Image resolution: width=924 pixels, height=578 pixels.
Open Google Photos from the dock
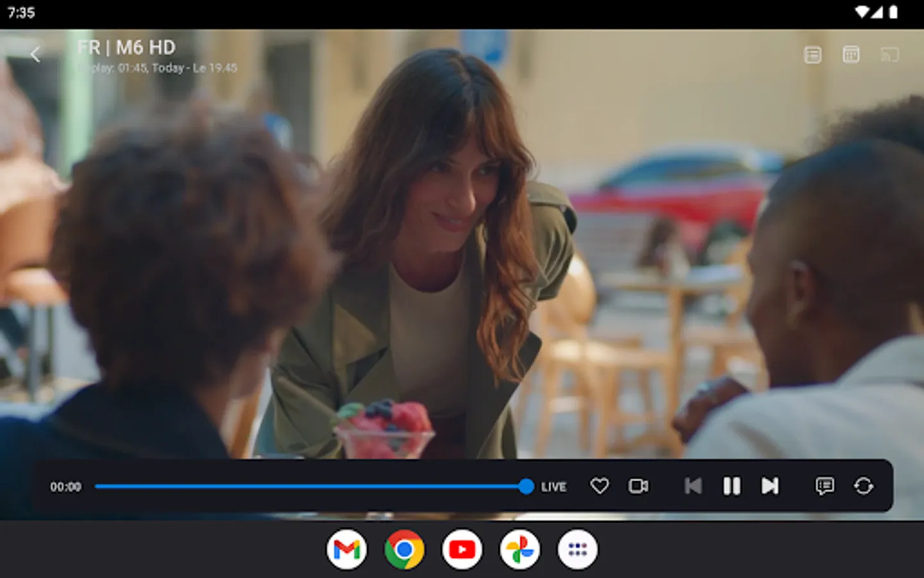point(520,550)
